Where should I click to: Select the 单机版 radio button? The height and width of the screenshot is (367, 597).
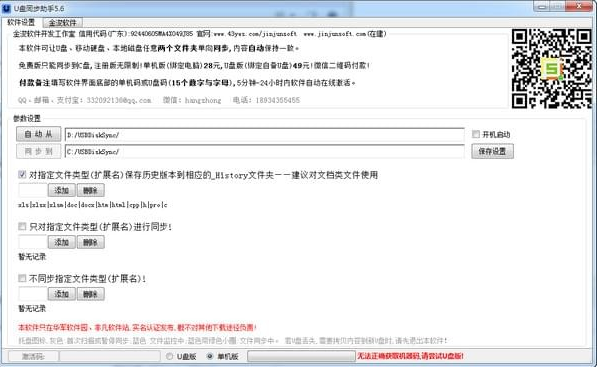click(210, 356)
